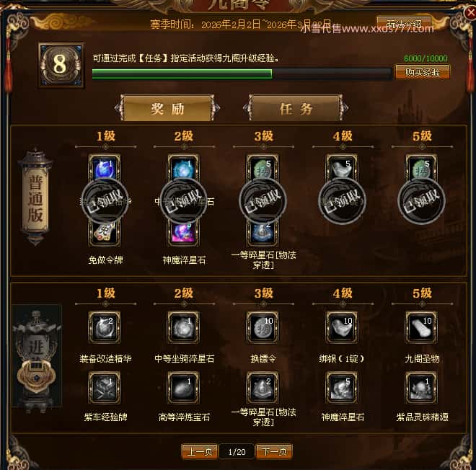This screenshot has height=470, width=476.
Task: Open the 玩法介绍 button
Action: click(x=404, y=23)
